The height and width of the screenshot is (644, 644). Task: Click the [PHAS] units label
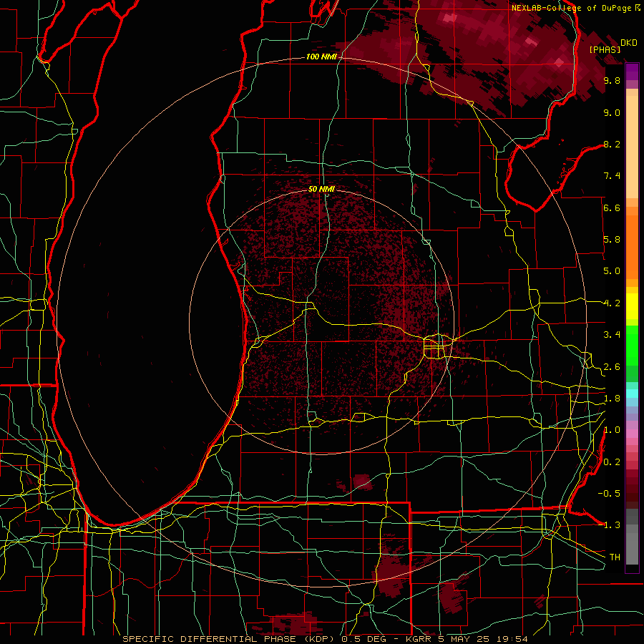click(605, 50)
